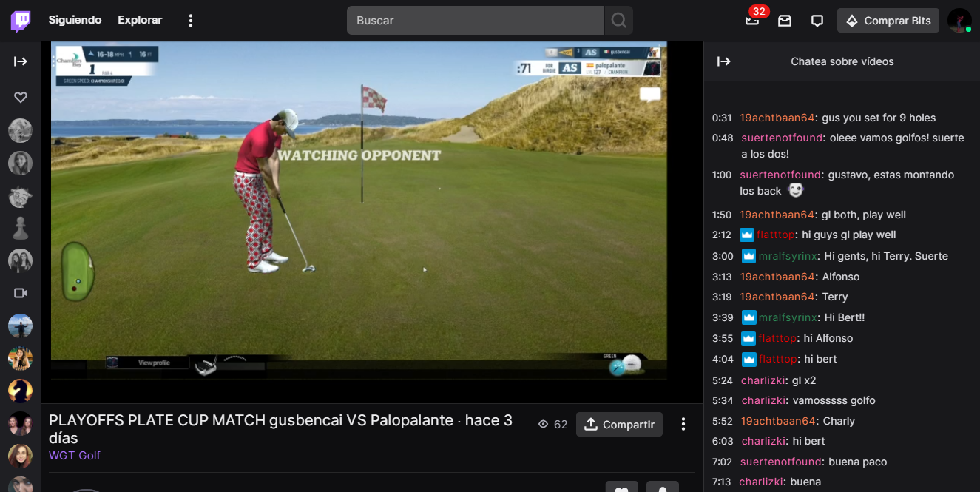Click charlizki username at 5:24
Viewport: 980px width, 492px height.
click(x=763, y=380)
